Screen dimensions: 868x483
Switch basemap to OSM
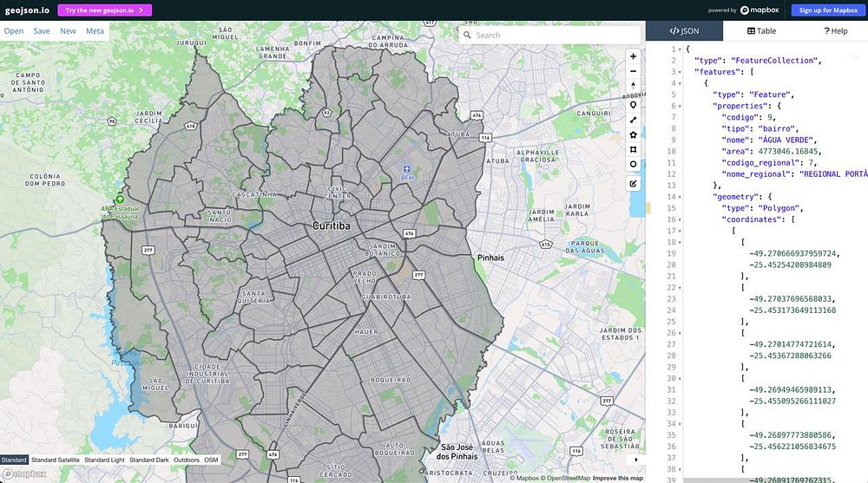point(211,460)
